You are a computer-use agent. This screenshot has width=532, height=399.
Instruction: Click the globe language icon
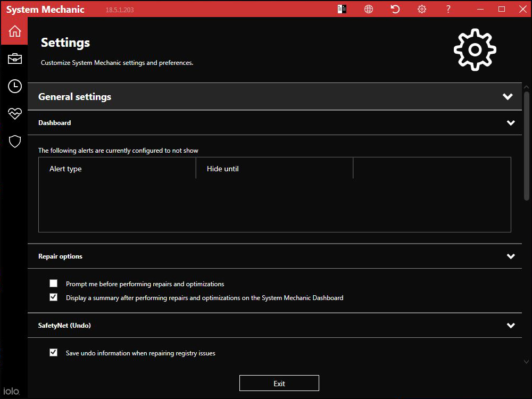point(369,9)
